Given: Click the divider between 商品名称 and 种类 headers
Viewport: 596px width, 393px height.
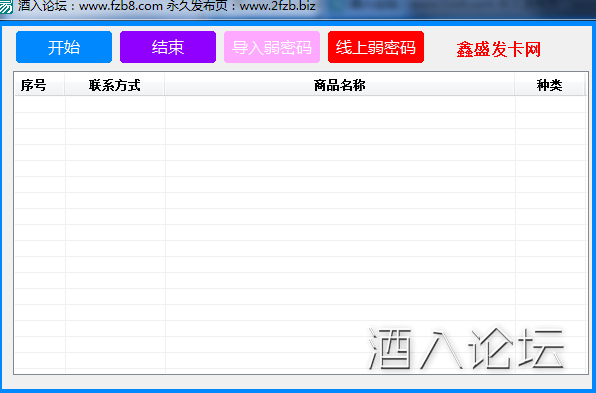Looking at the screenshot, I should 515,85.
